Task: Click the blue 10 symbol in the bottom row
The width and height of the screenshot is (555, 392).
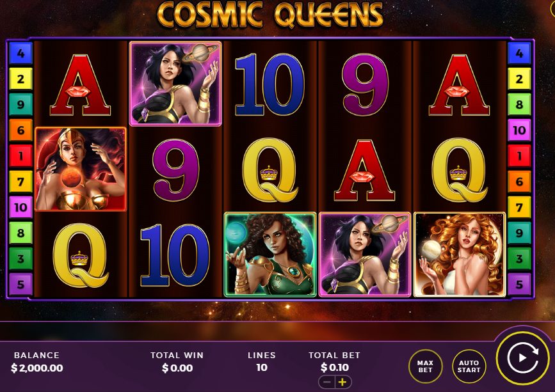Action: tap(175, 255)
